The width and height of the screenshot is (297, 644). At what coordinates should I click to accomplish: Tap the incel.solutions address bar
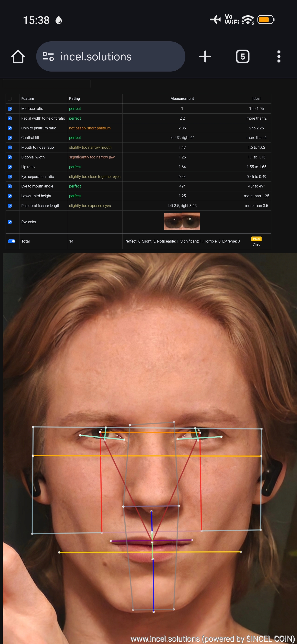(x=110, y=56)
